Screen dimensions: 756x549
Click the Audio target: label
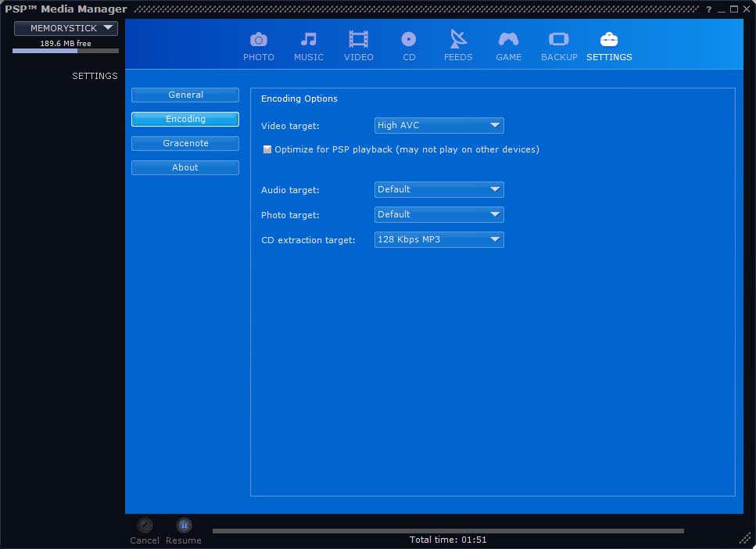tap(290, 190)
